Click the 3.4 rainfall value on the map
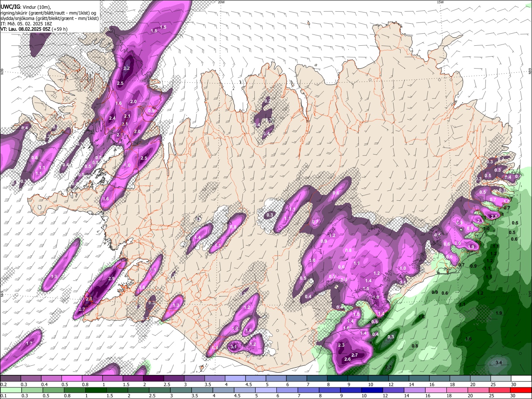The image size is (532, 399). (499, 363)
